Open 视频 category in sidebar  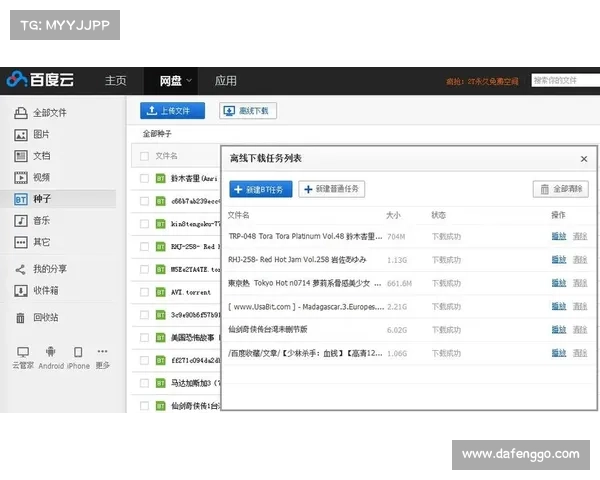click(x=32, y=177)
